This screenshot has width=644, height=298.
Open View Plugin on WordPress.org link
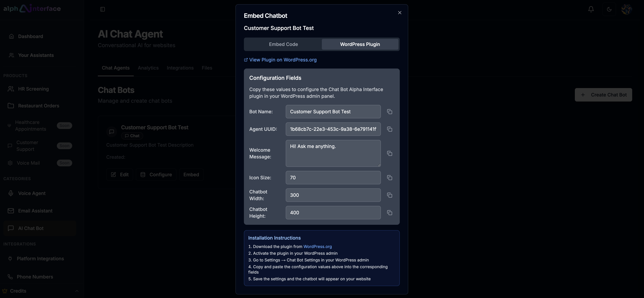[283, 60]
